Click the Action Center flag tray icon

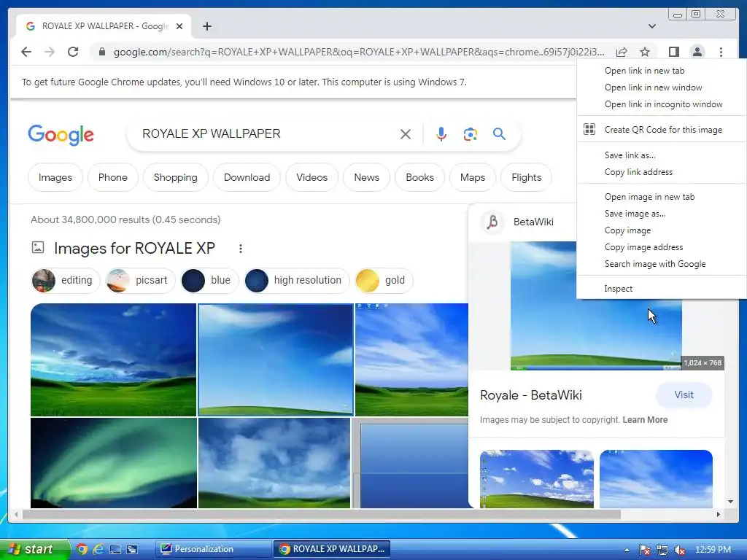click(x=644, y=550)
